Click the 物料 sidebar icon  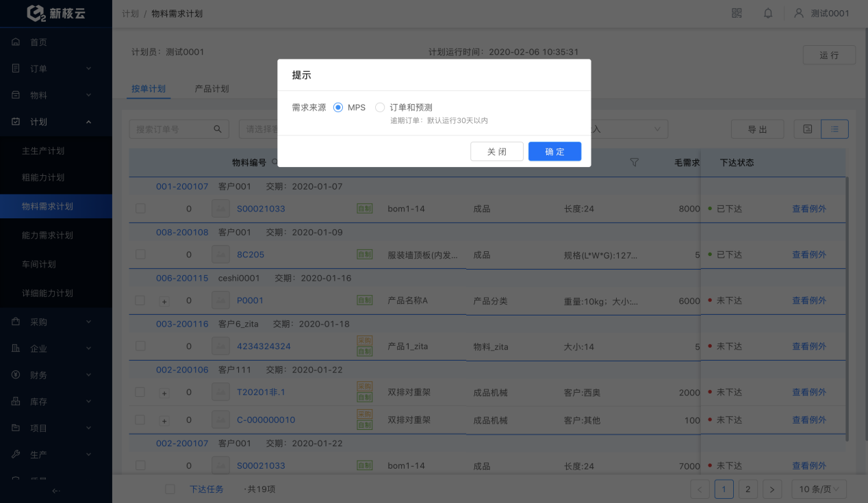pyautogui.click(x=16, y=95)
